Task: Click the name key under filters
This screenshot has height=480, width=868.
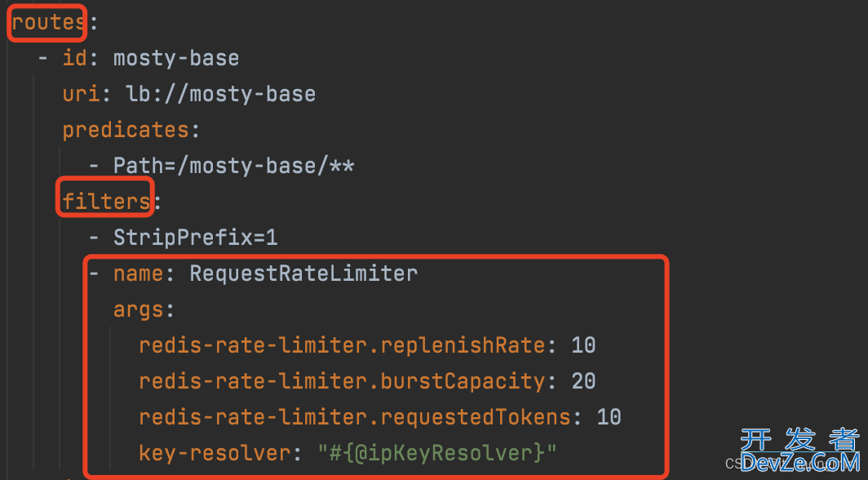Action: (139, 274)
